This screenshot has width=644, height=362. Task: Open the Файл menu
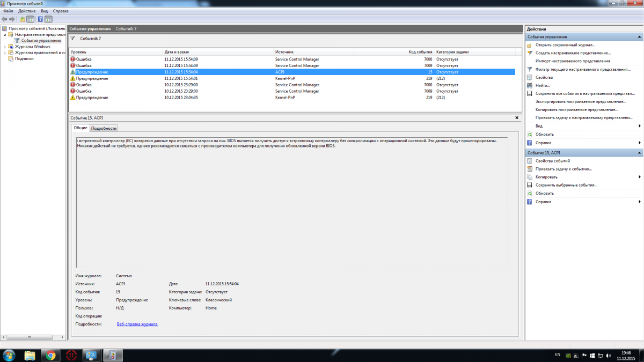[x=8, y=11]
